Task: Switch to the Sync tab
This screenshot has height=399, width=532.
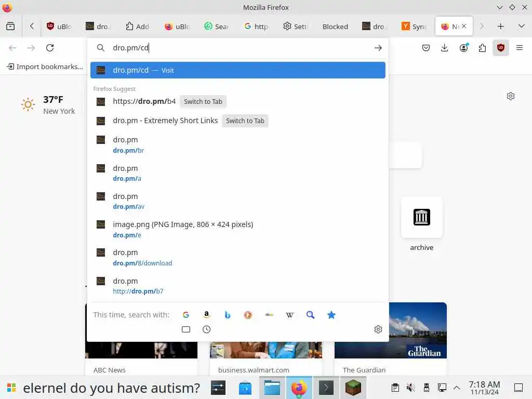Action: [414, 26]
